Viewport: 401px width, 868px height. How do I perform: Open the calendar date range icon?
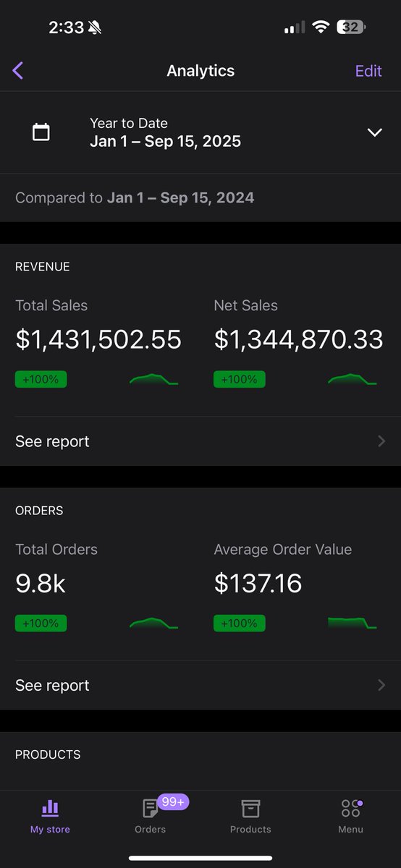(x=41, y=132)
